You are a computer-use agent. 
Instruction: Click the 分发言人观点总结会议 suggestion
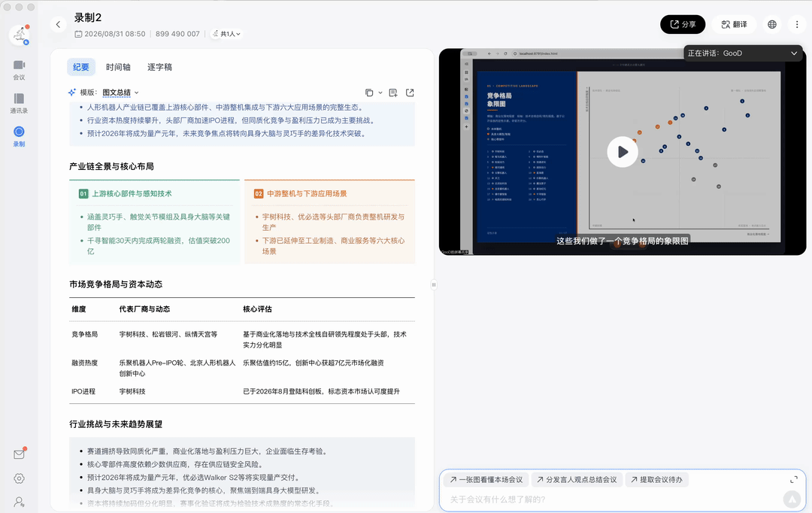pos(577,480)
